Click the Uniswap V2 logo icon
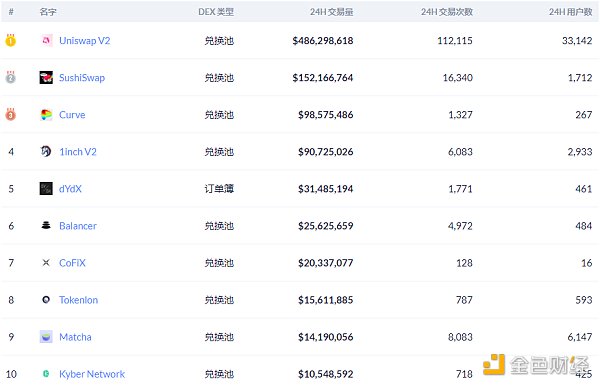This screenshot has width=600, height=386. pos(46,41)
